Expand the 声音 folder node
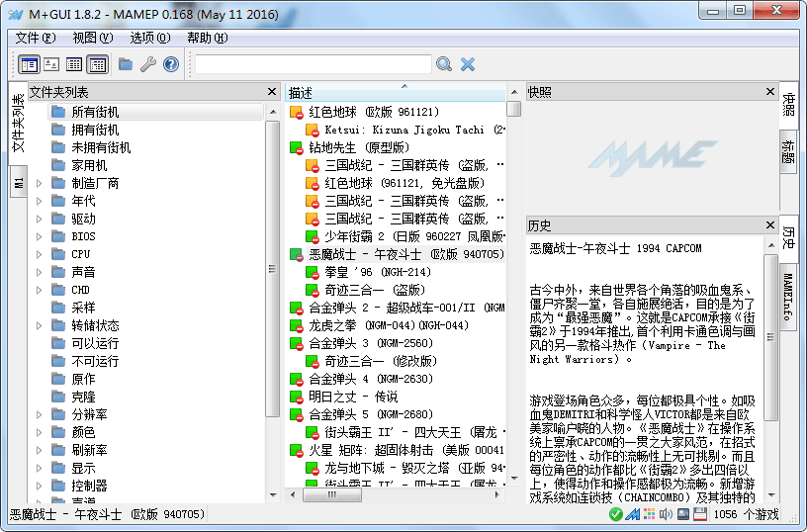The width and height of the screenshot is (807, 532). (x=40, y=272)
